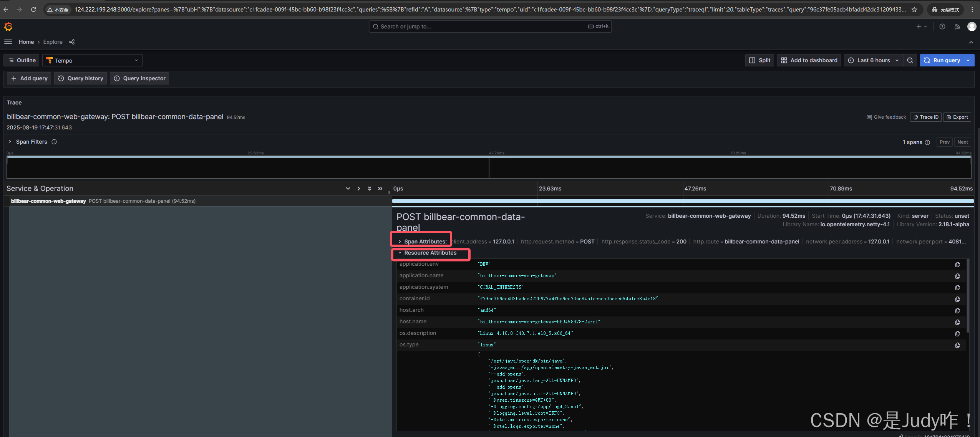Toggle the Outline panel
Viewport: 980px width, 437px height.
coord(22,60)
